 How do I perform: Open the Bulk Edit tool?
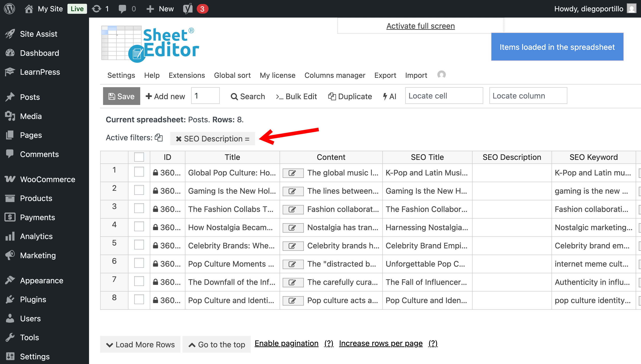pyautogui.click(x=296, y=96)
